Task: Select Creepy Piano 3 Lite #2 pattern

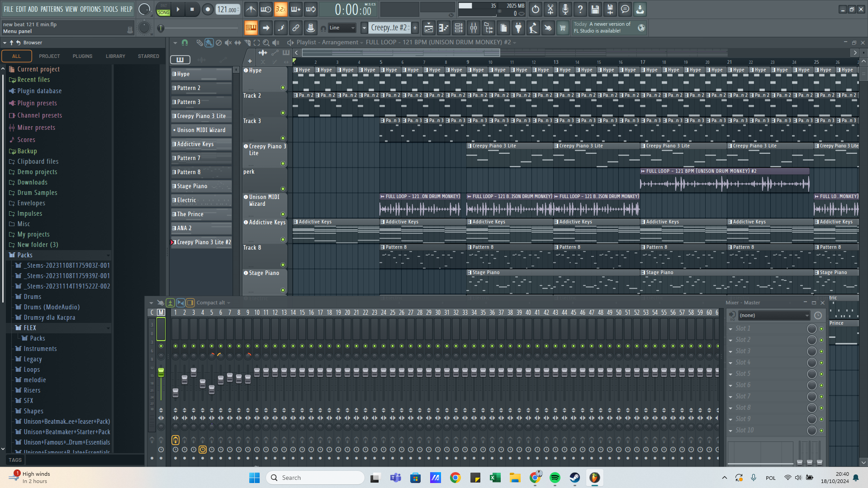Action: point(201,242)
